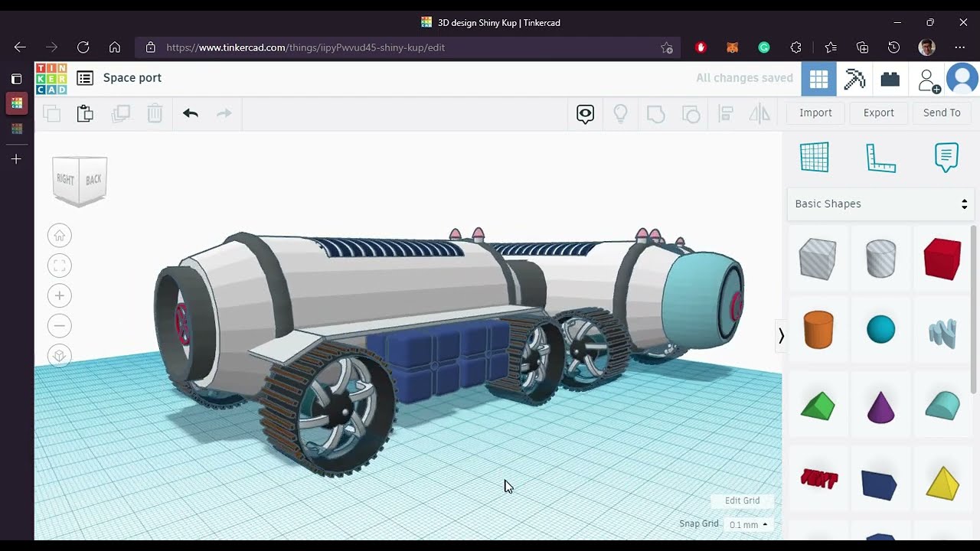Open the user profile avatar

[x=962, y=79]
